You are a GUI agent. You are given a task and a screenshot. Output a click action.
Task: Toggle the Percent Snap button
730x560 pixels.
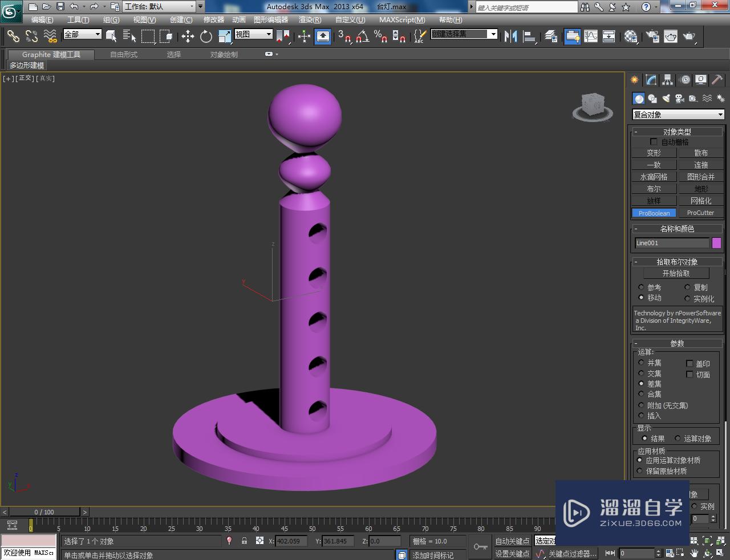coord(380,36)
